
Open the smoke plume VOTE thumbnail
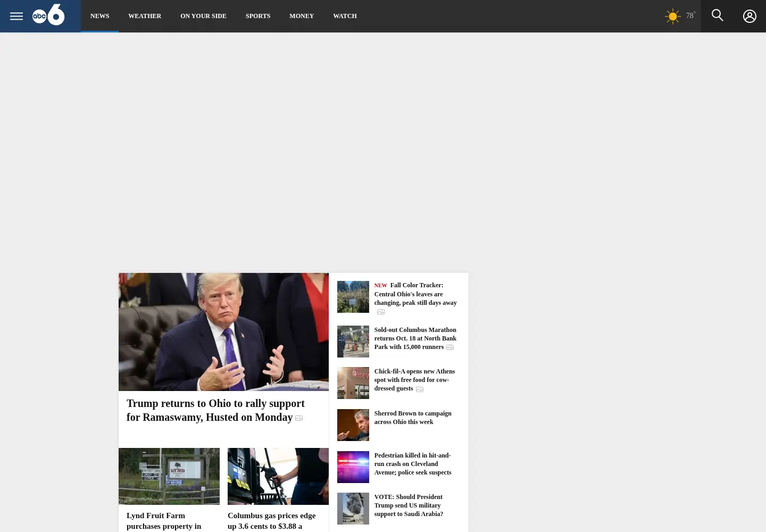point(353,509)
